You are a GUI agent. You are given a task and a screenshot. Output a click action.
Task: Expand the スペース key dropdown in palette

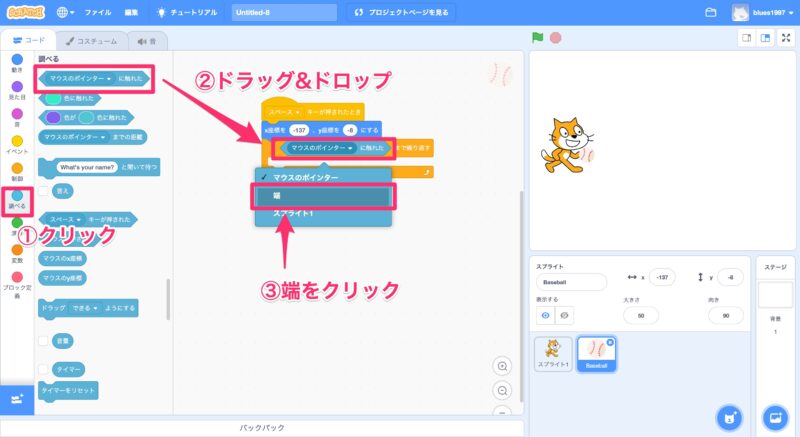pos(79,217)
